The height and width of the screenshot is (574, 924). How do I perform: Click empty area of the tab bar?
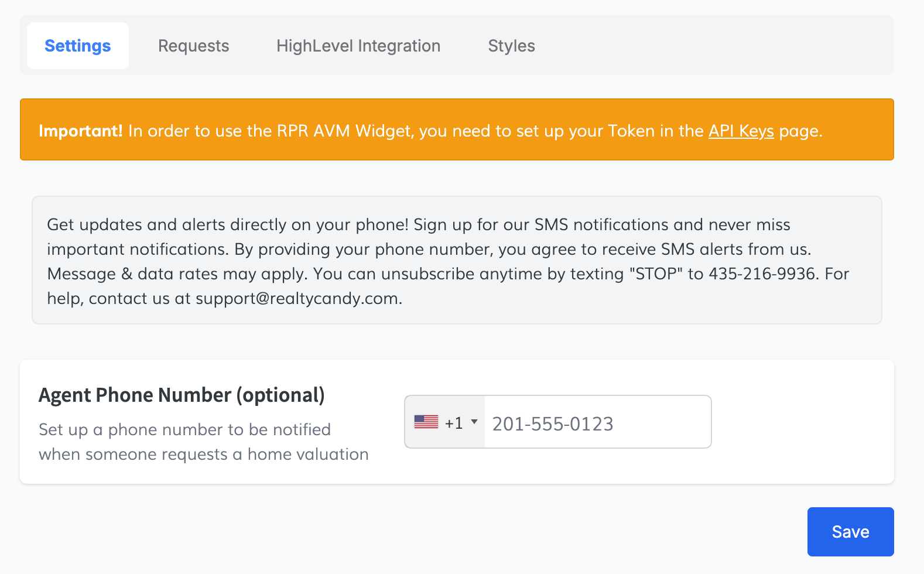click(714, 46)
